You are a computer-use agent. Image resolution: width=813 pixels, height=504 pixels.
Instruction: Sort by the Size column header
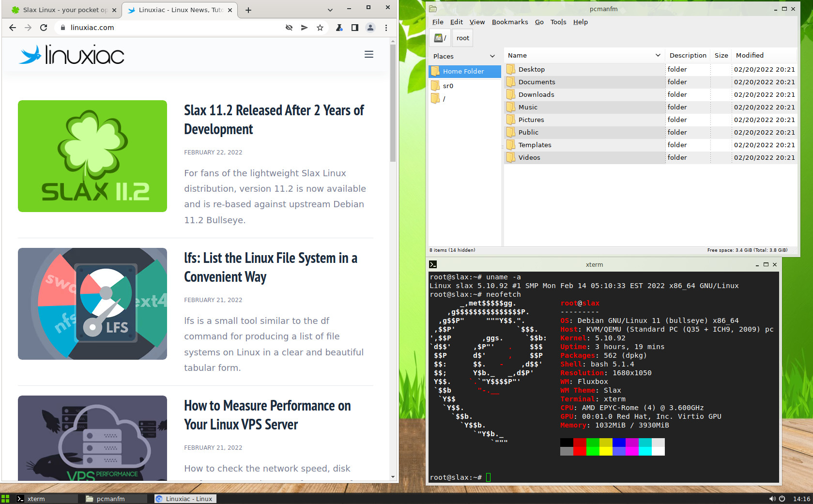pos(721,55)
